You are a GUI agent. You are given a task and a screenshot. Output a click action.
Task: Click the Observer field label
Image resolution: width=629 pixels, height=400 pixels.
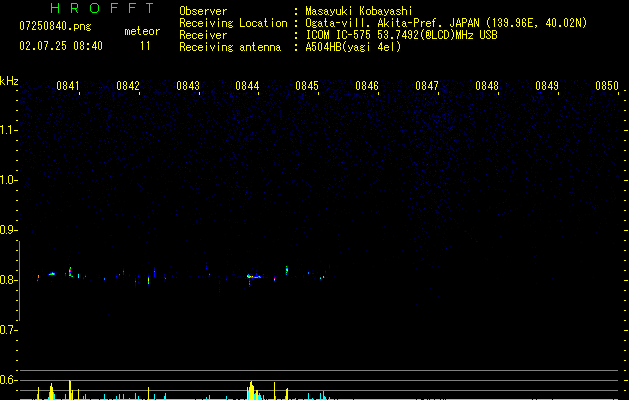tap(203, 11)
